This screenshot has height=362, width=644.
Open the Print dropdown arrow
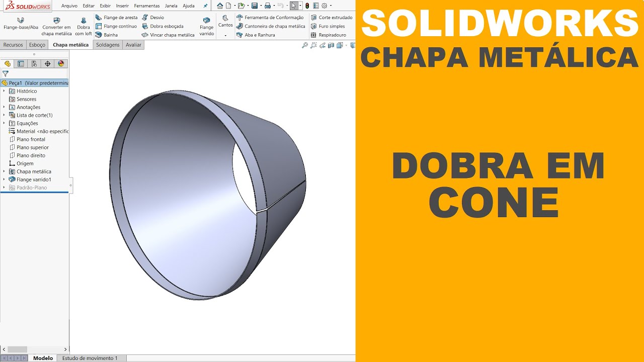[274, 6]
